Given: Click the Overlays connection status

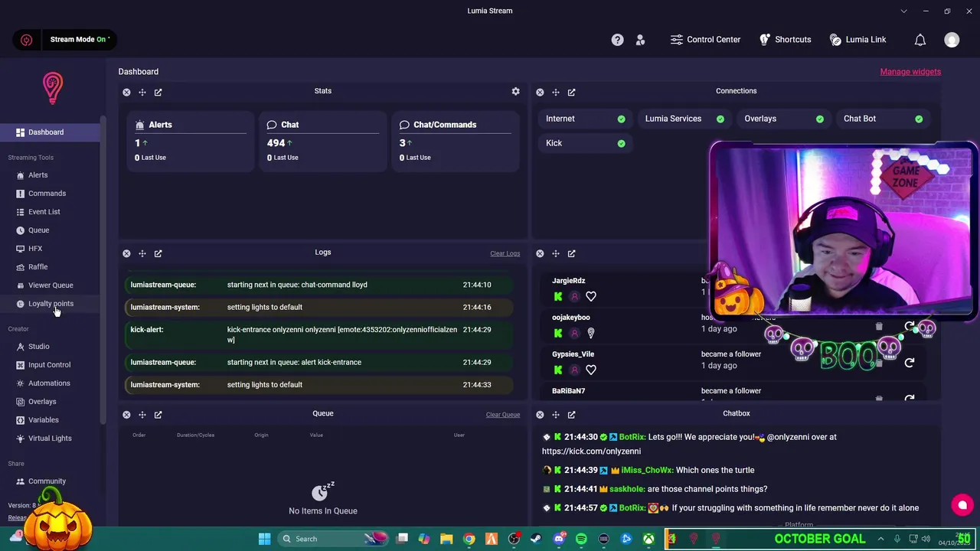Looking at the screenshot, I should 783,119.
